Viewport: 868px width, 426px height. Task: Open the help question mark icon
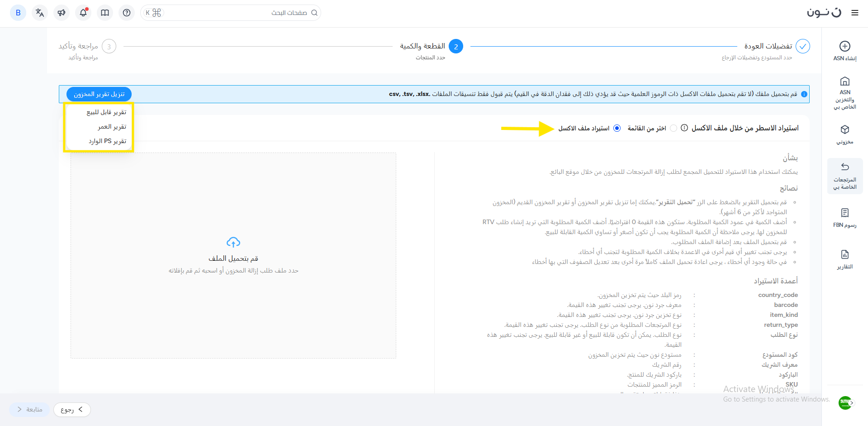pos(127,13)
